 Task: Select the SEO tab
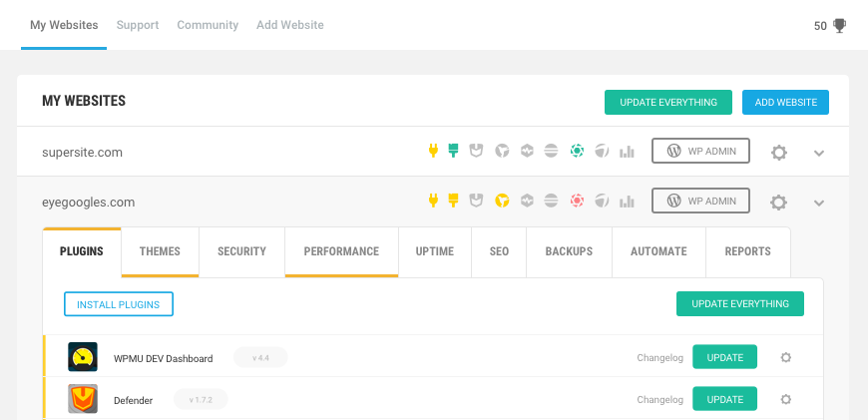coord(499,251)
